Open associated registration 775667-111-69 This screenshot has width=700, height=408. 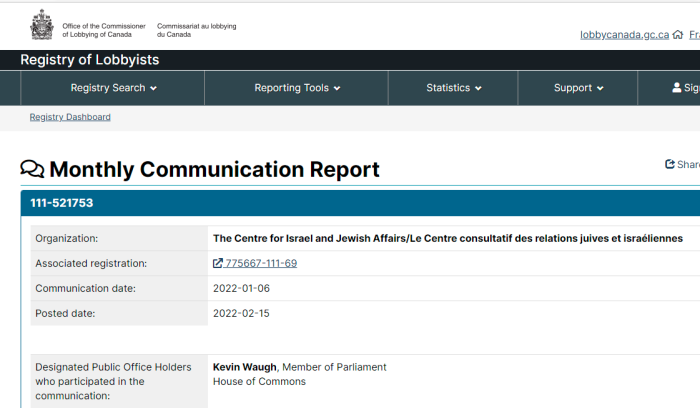click(x=261, y=263)
